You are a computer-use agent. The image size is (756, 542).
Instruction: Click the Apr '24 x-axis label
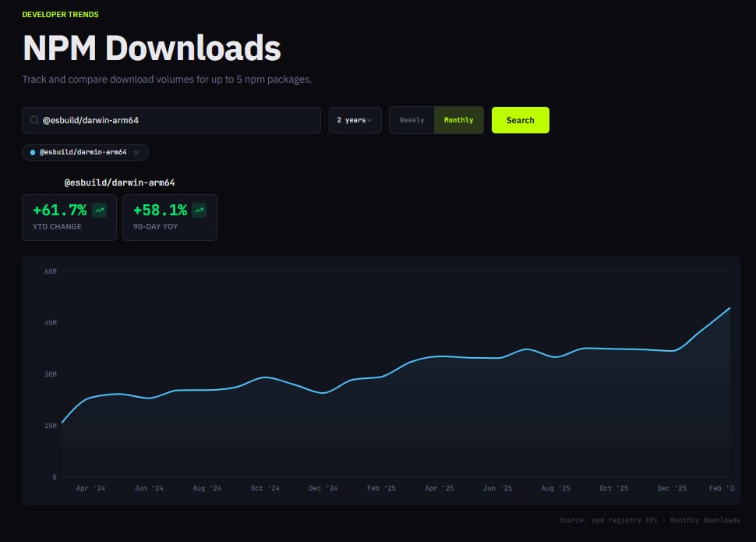pos(90,488)
